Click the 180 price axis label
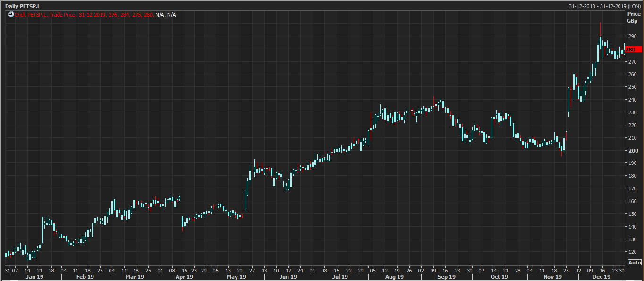This screenshot has width=644, height=281. (x=633, y=176)
